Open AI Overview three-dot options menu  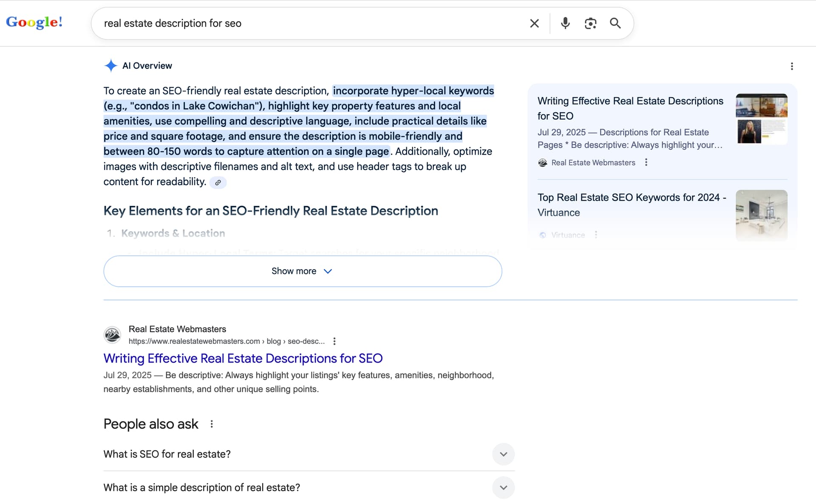click(x=791, y=66)
